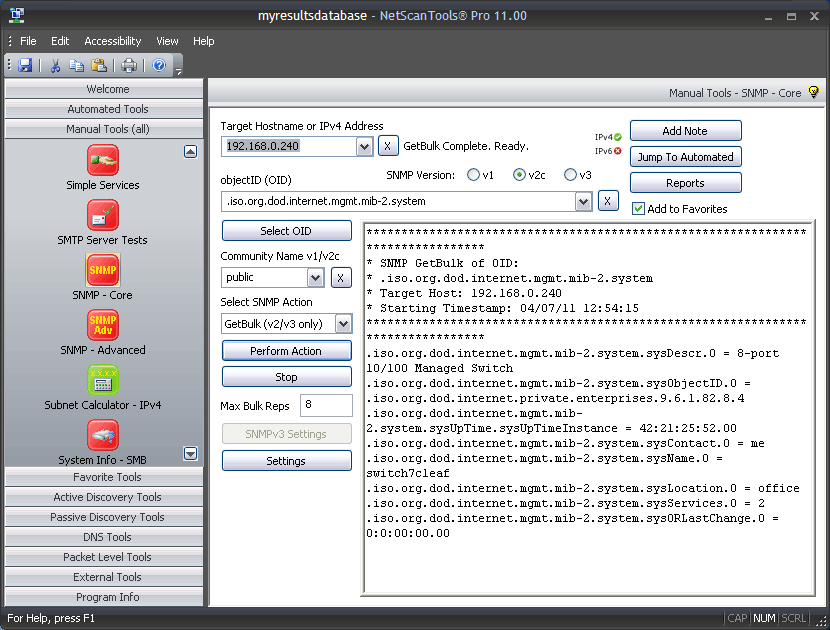This screenshot has width=830, height=630.
Task: Click the Save toolbar icon
Action: [x=23, y=65]
